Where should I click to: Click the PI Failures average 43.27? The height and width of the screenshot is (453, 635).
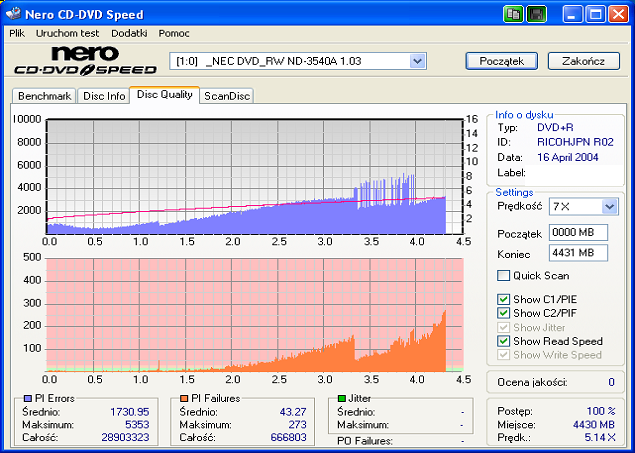pos(293,412)
